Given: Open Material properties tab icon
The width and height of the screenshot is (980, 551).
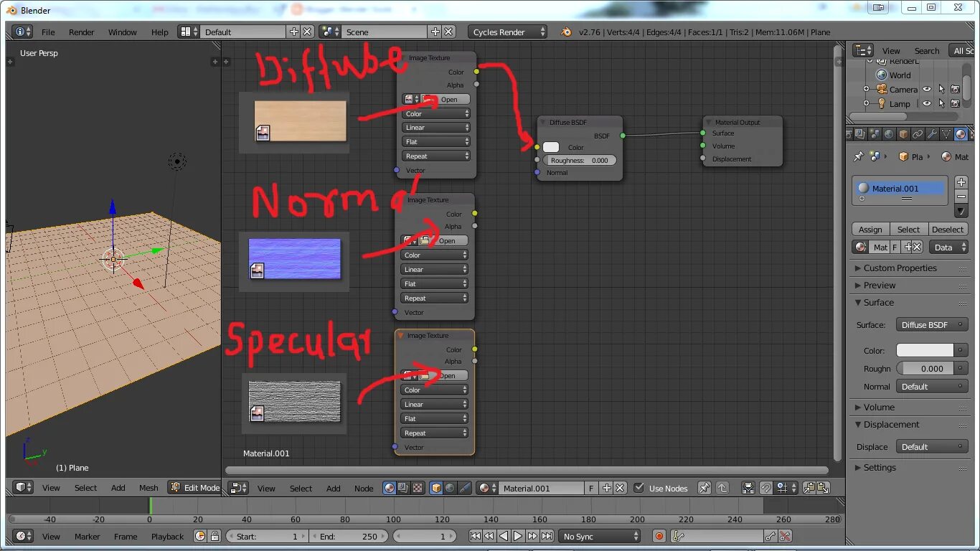Looking at the screenshot, I should [961, 134].
